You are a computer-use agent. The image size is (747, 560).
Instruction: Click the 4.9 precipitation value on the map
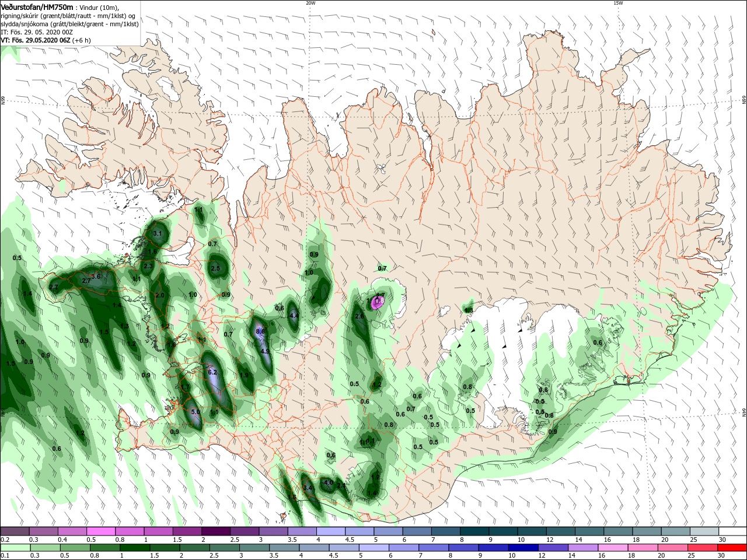[265, 352]
